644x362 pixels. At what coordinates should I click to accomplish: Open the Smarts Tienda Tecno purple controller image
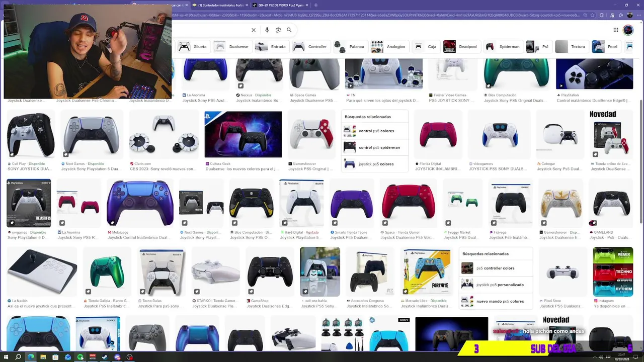pyautogui.click(x=351, y=203)
